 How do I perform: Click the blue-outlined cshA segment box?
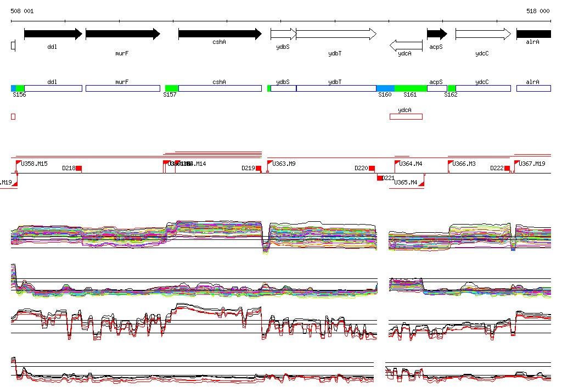(x=220, y=88)
